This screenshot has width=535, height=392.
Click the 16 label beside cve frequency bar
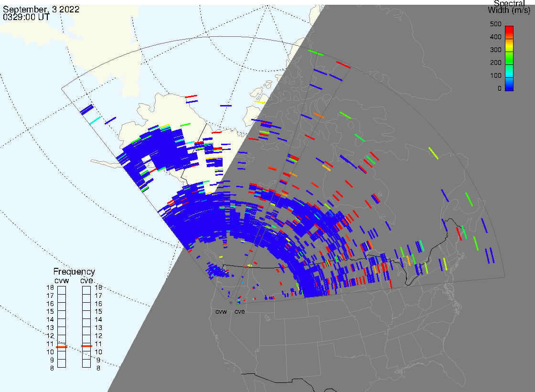click(98, 304)
